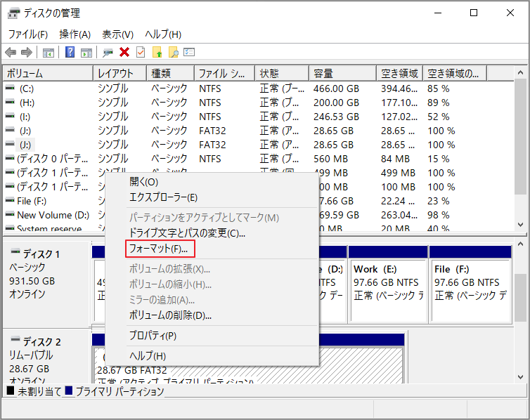Screen dimensions: 530x420
Task: Sort by the 種類 column header
Action: point(171,73)
